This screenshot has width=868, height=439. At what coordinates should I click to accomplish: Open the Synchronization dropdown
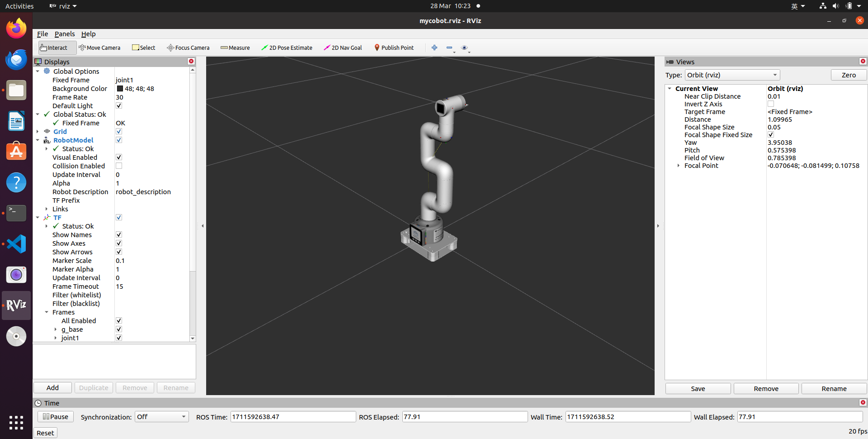[162, 417]
